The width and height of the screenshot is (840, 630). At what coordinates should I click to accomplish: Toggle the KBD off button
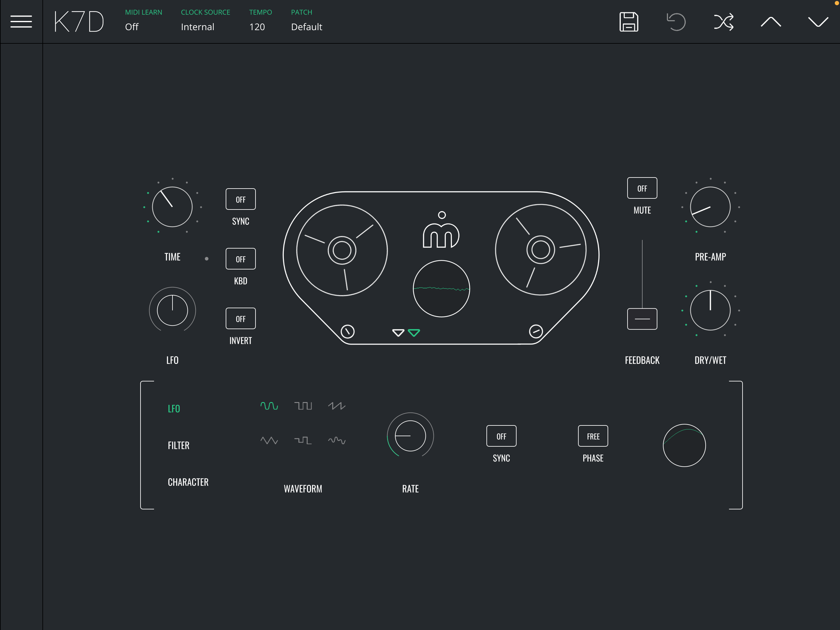point(240,259)
